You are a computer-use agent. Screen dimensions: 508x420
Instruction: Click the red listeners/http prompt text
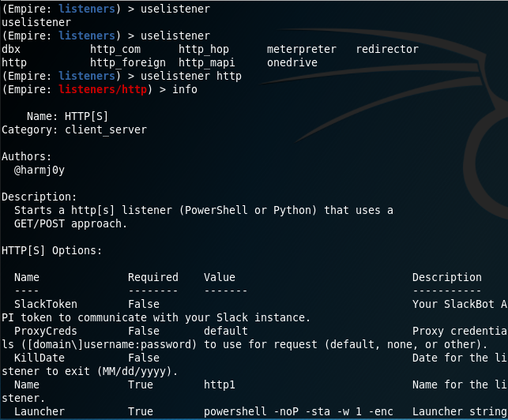(103, 89)
